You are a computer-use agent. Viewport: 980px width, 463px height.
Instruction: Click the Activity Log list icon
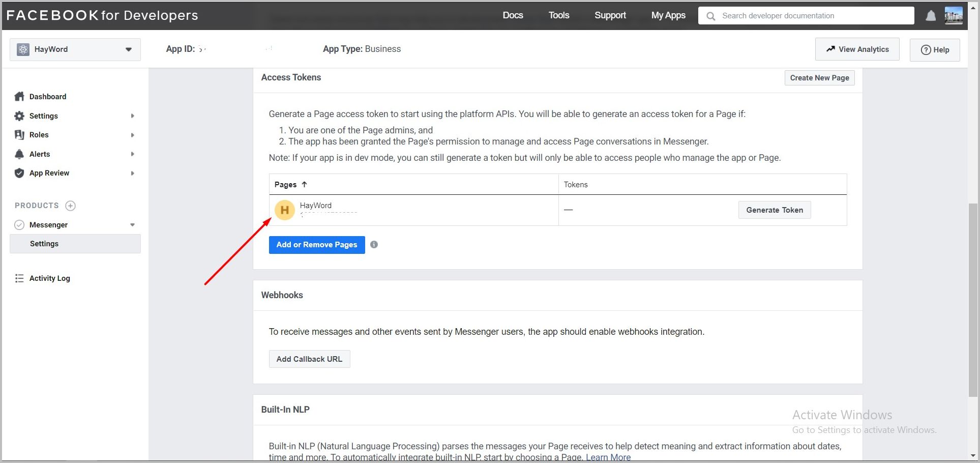coord(19,278)
